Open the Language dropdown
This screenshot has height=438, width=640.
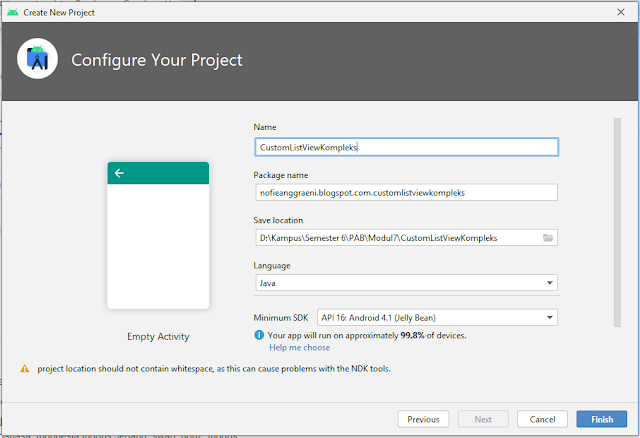(x=407, y=283)
